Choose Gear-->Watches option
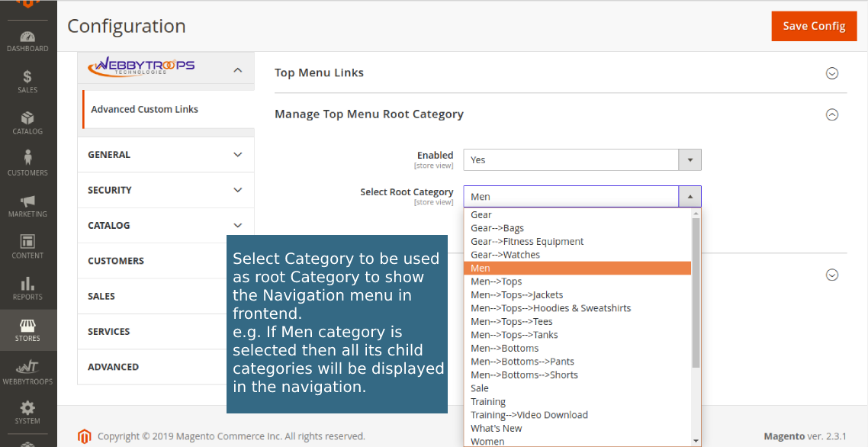 [x=577, y=255]
